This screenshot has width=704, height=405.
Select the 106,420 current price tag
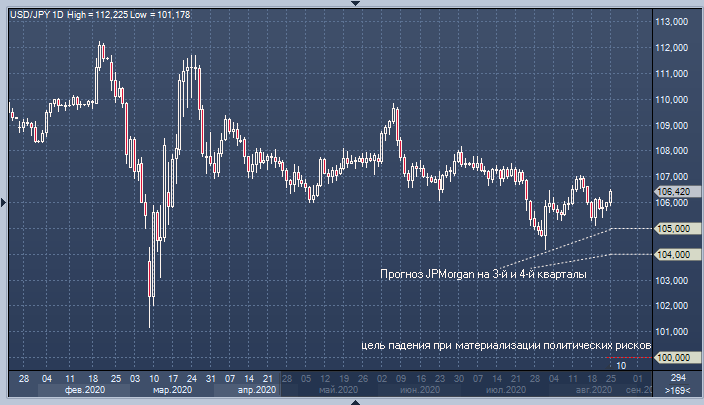pyautogui.click(x=671, y=190)
